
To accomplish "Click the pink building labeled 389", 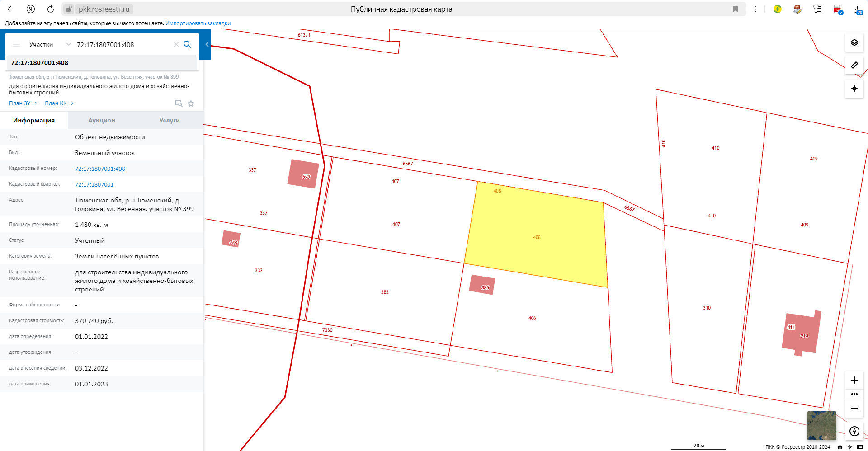I will (231, 239).
